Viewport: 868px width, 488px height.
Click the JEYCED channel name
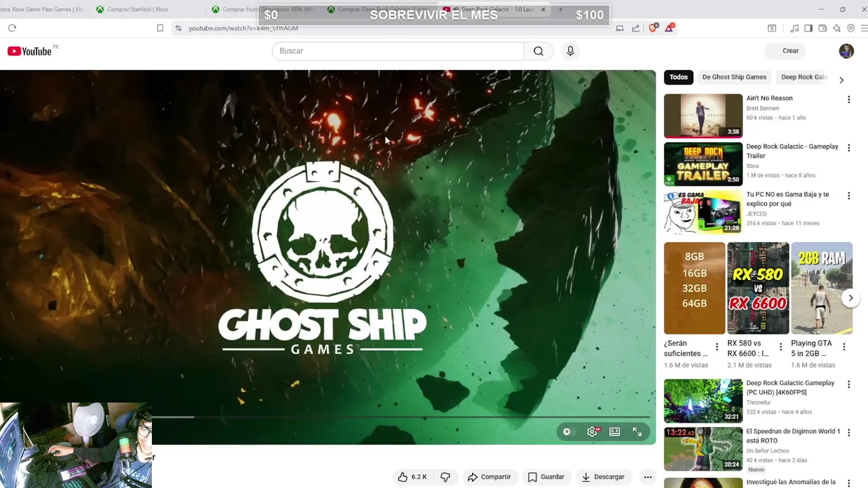pyautogui.click(x=756, y=214)
